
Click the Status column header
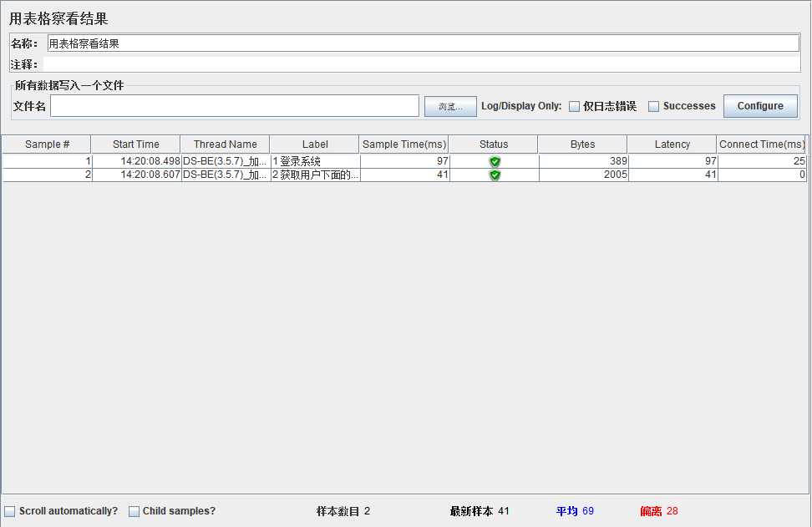[494, 144]
